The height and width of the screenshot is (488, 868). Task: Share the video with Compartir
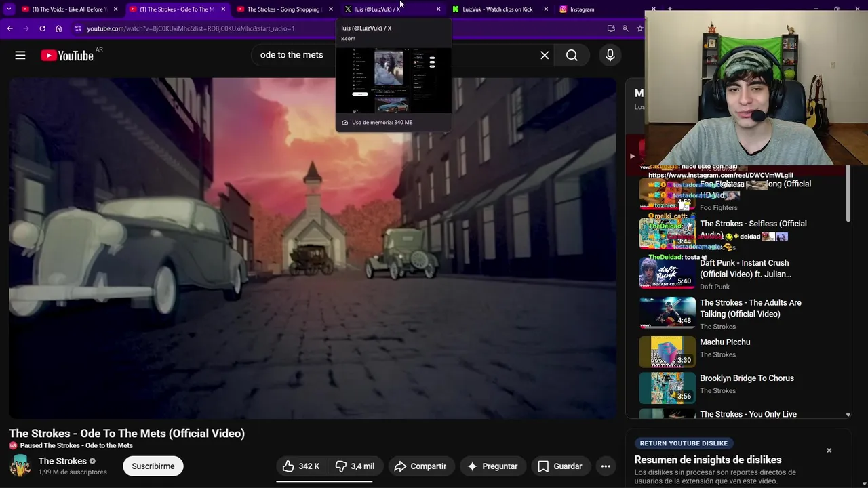(420, 466)
